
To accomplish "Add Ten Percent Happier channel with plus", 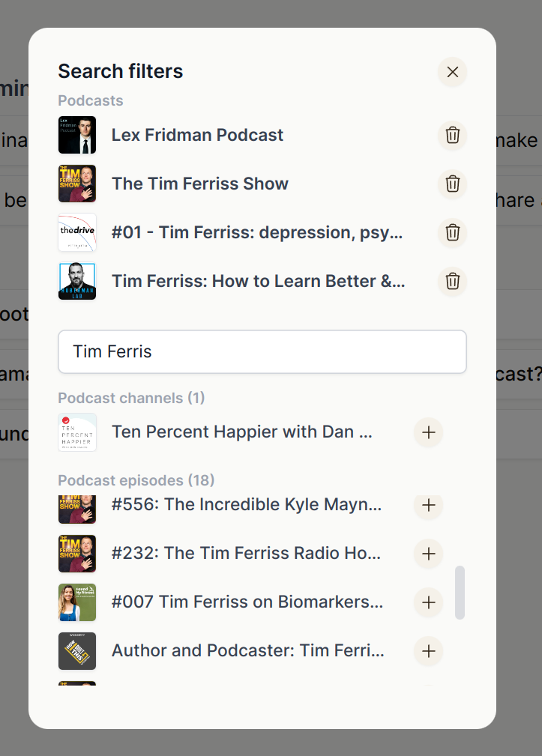I will point(429,432).
